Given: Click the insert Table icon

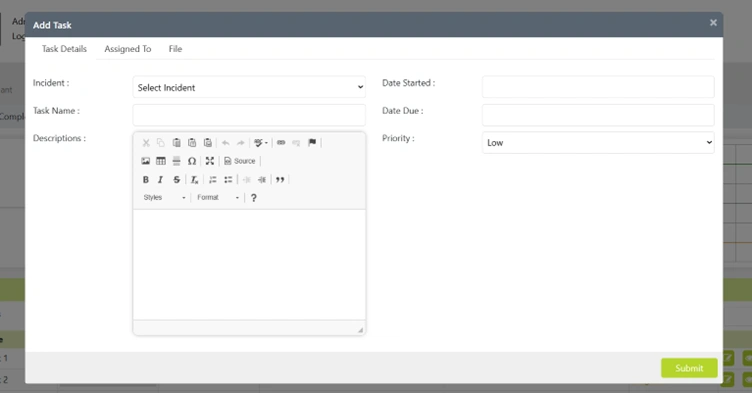Looking at the screenshot, I should tap(161, 161).
